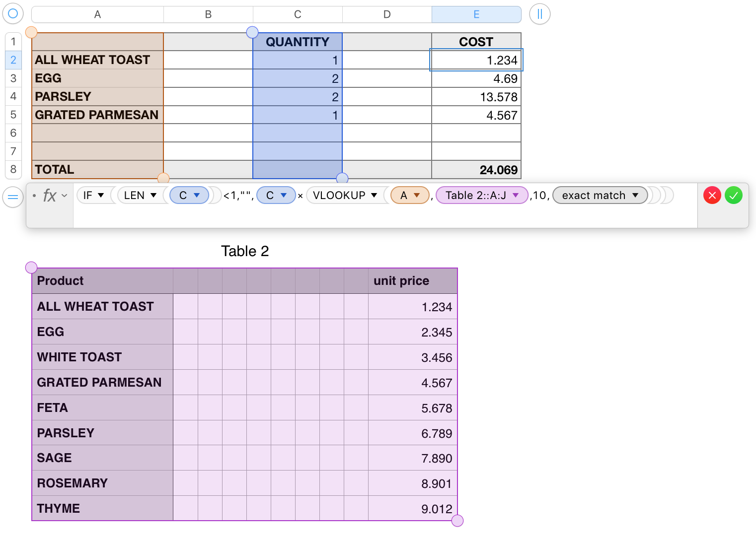The height and width of the screenshot is (542, 756).
Task: Click the Table 2 title
Action: pos(245,251)
